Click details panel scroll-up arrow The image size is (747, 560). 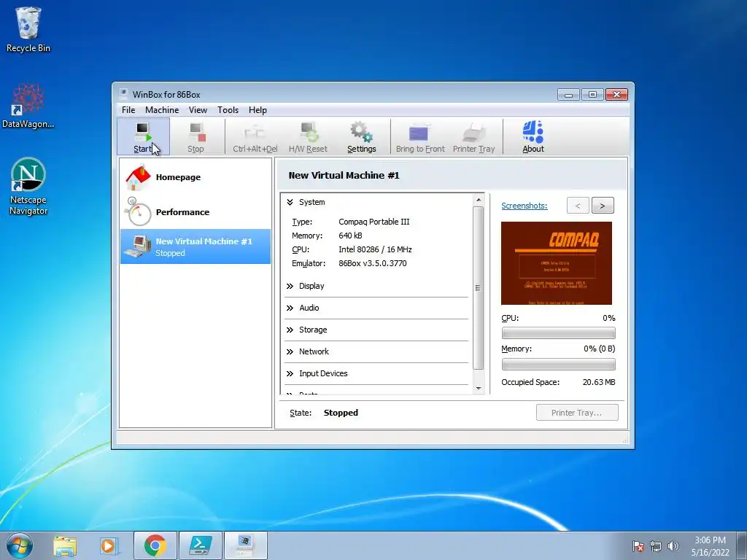(x=479, y=200)
